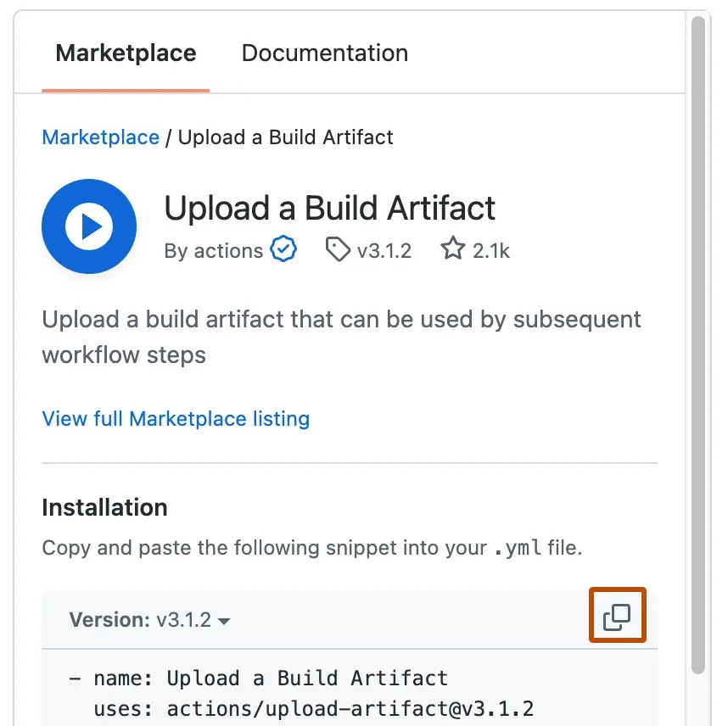The image size is (728, 726).
Task: Click the sidebar vertical scrollbar
Action: [698, 339]
